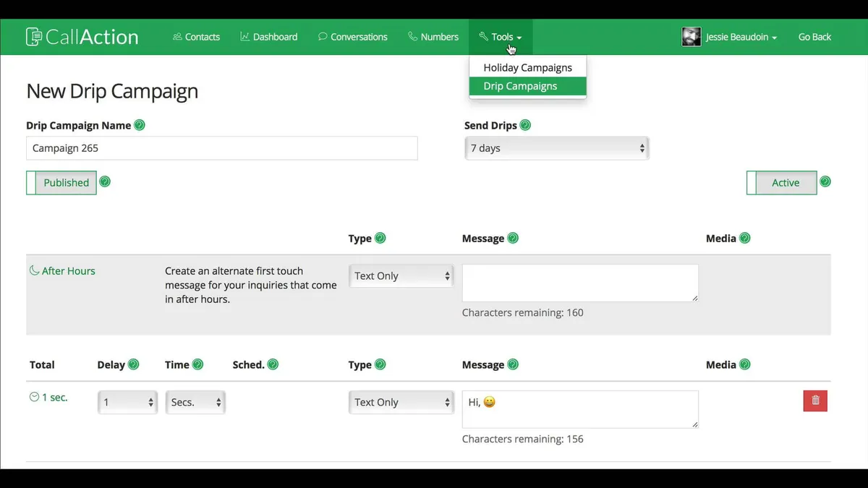Open help icon beside After Hours Type header
Viewport: 868px width, 488px height.
click(380, 238)
